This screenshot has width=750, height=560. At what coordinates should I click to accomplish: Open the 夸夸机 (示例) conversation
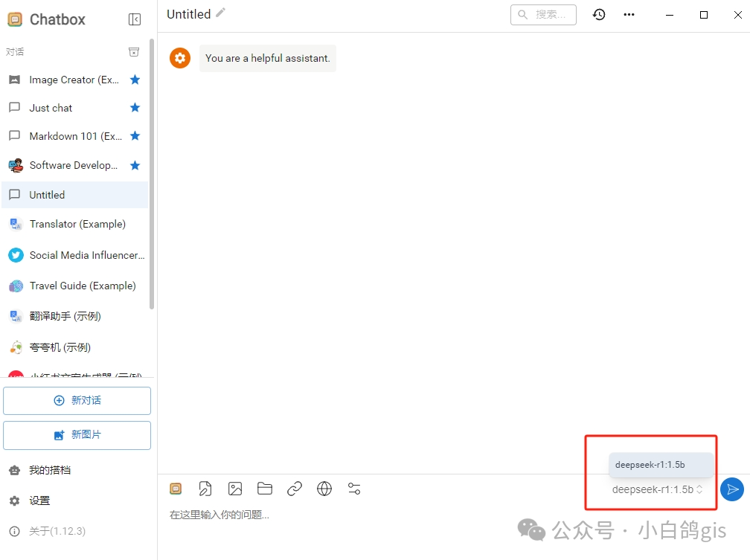[x=75, y=347]
